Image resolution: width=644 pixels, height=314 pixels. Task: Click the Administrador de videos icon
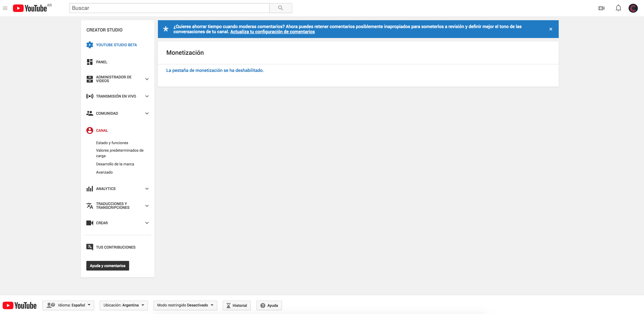pos(90,79)
